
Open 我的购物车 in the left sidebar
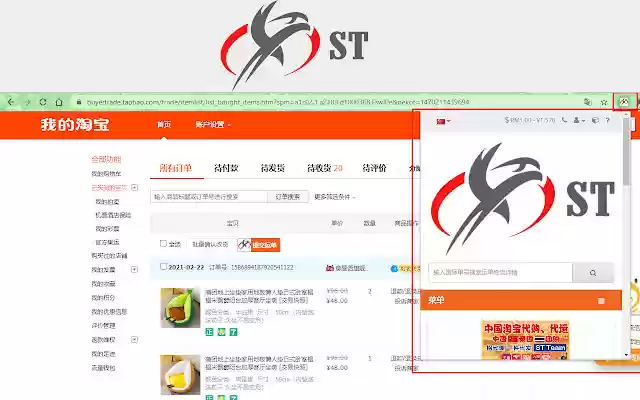click(x=106, y=173)
